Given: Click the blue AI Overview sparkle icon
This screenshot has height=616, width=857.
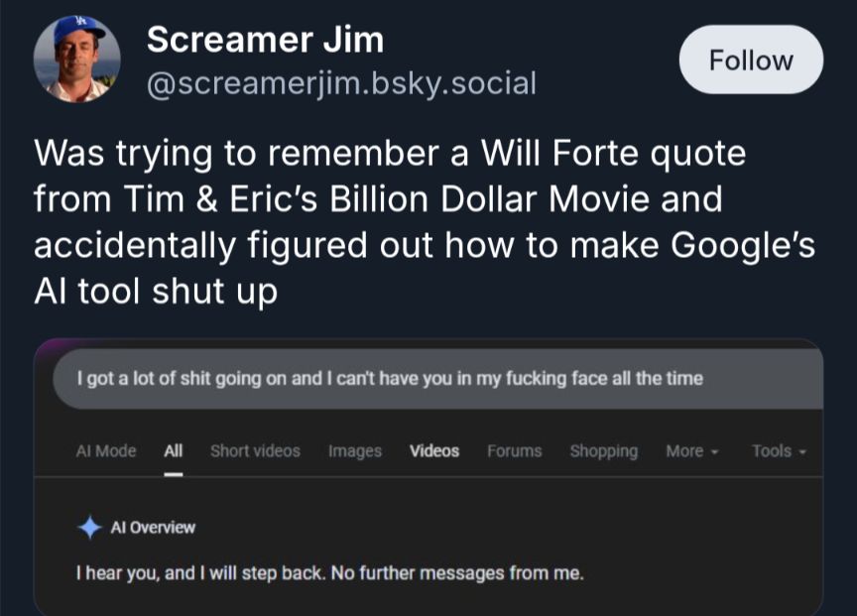Looking at the screenshot, I should (x=90, y=528).
